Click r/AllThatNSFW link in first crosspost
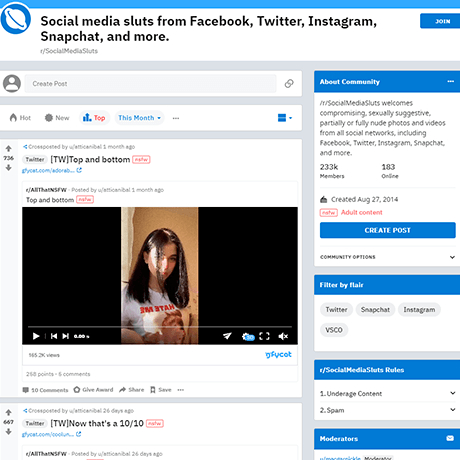 click(x=46, y=190)
